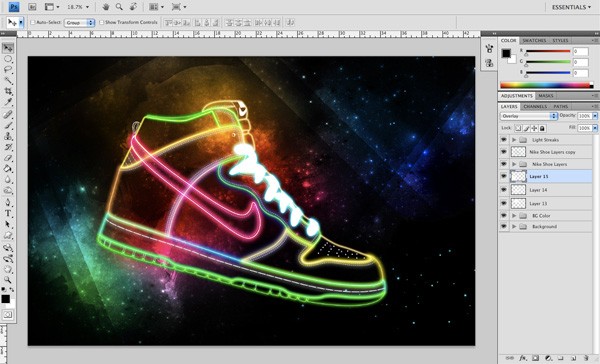Click the Zoom magnifier in application bar
600x364 pixels.
click(x=119, y=7)
